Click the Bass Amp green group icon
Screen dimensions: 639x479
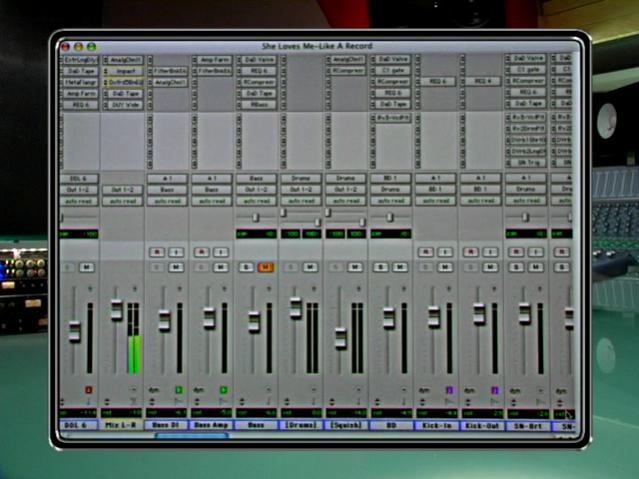[224, 389]
